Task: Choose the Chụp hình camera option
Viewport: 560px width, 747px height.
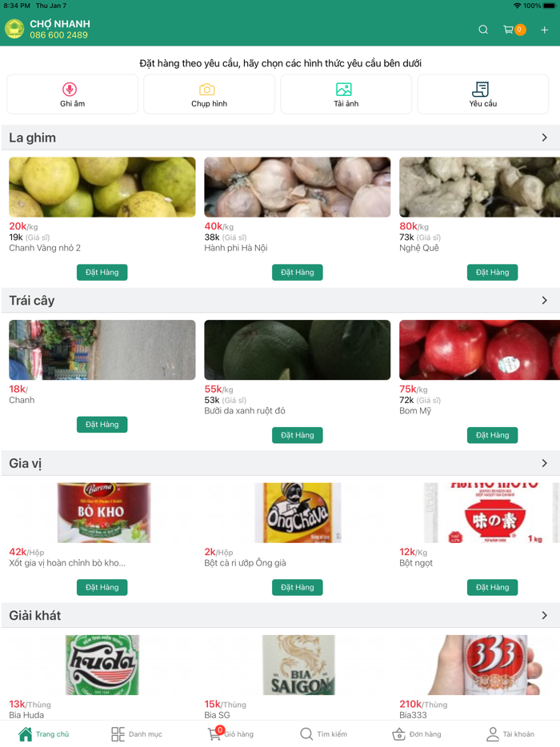Action: [x=210, y=94]
